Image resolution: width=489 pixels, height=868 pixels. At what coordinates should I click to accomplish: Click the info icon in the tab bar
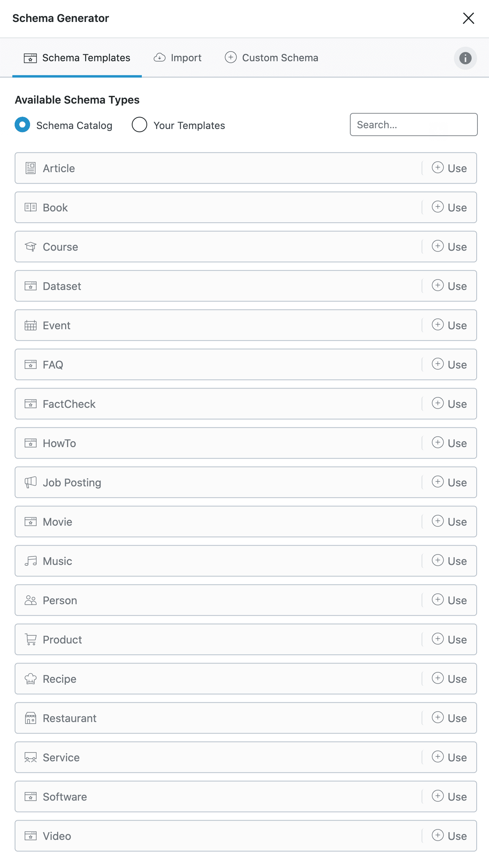coord(465,58)
